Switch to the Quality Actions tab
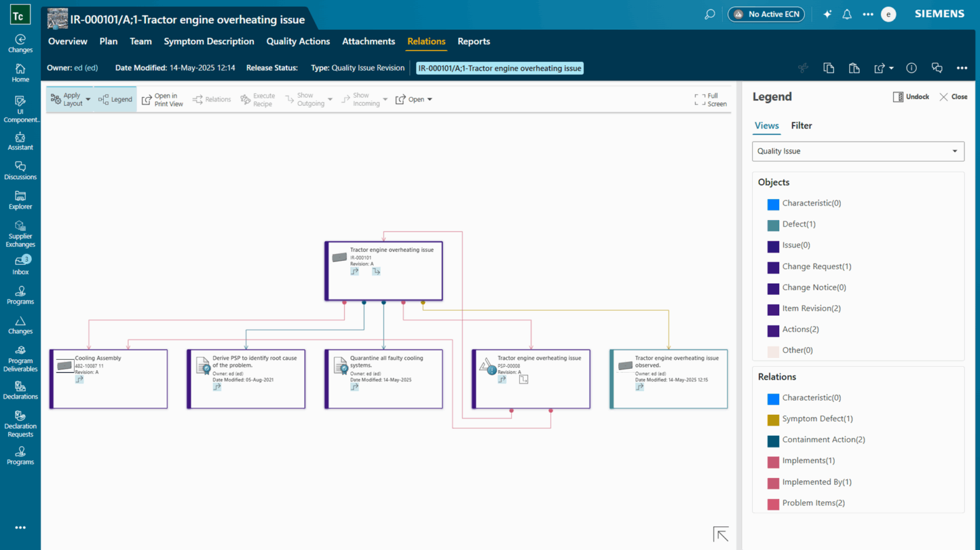 click(x=298, y=41)
